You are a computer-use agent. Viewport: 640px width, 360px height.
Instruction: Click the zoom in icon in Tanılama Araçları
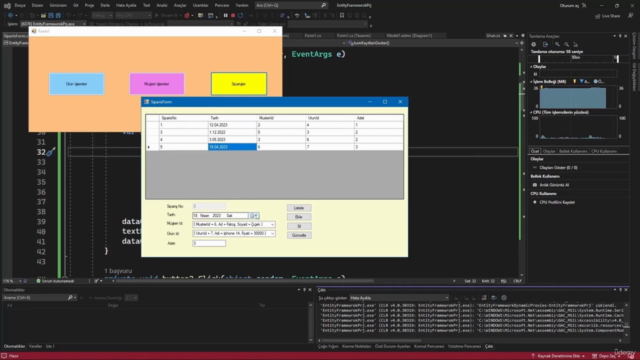pos(557,44)
